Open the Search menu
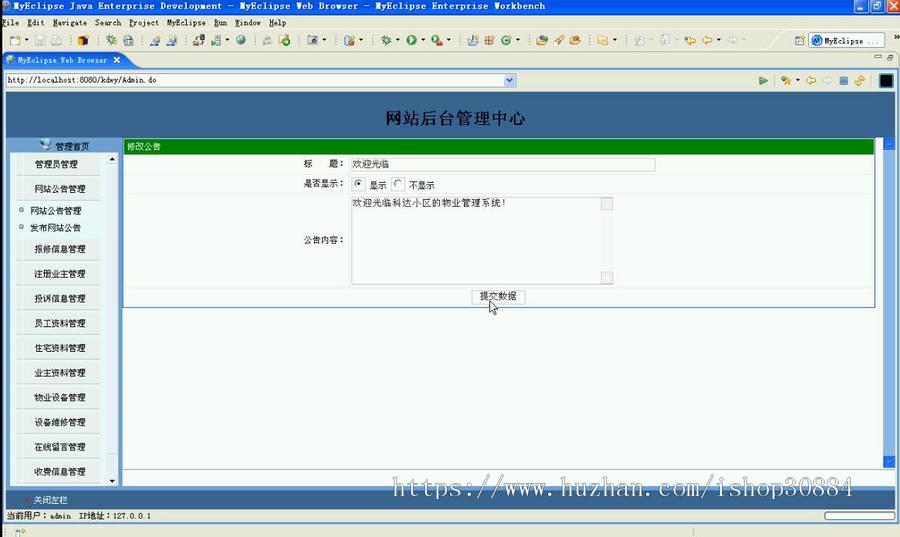 pyautogui.click(x=108, y=23)
